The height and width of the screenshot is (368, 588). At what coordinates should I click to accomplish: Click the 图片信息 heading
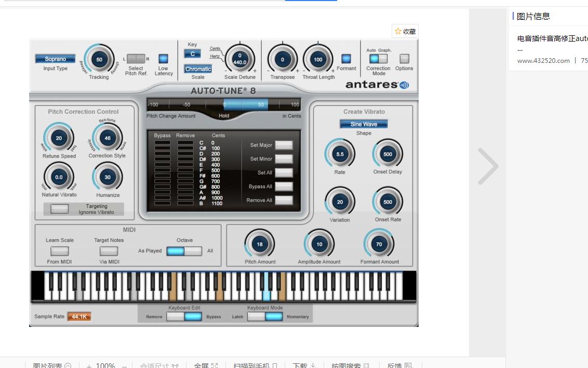pyautogui.click(x=533, y=17)
